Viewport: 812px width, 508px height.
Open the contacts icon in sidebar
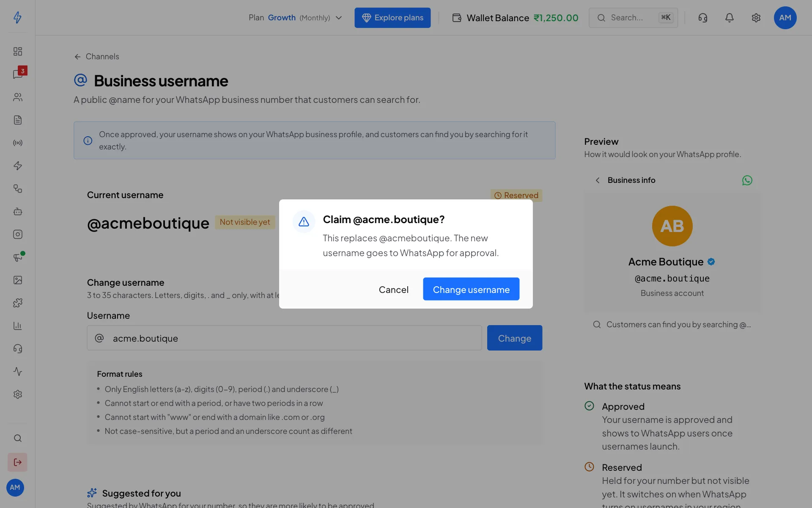coord(18,97)
